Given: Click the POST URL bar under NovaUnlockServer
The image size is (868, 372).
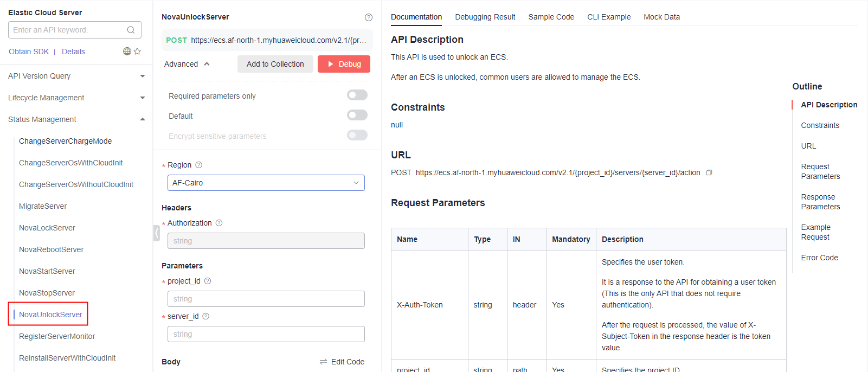Looking at the screenshot, I should click(x=267, y=40).
